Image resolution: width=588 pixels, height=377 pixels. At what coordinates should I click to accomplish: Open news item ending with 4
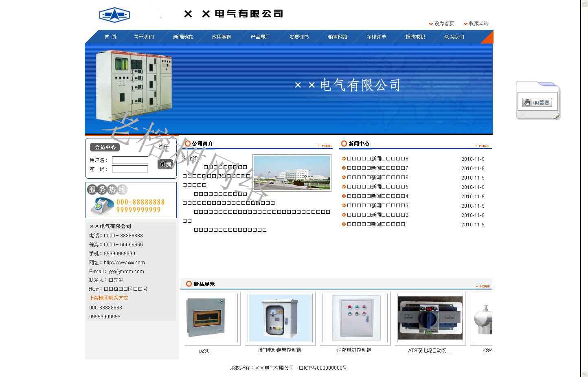click(377, 196)
